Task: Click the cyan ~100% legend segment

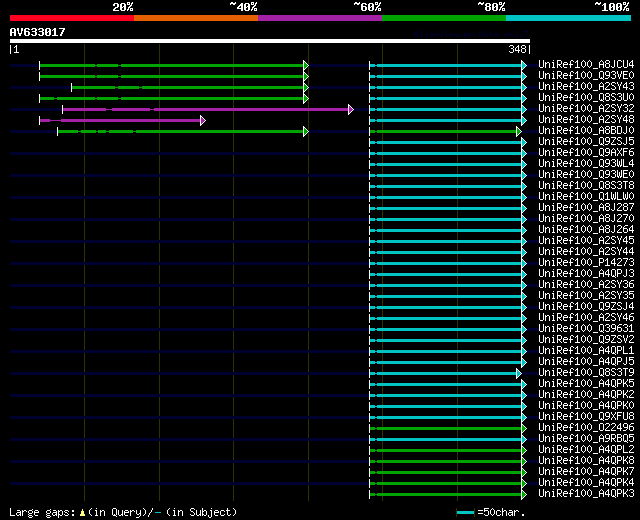Action: pos(567,17)
